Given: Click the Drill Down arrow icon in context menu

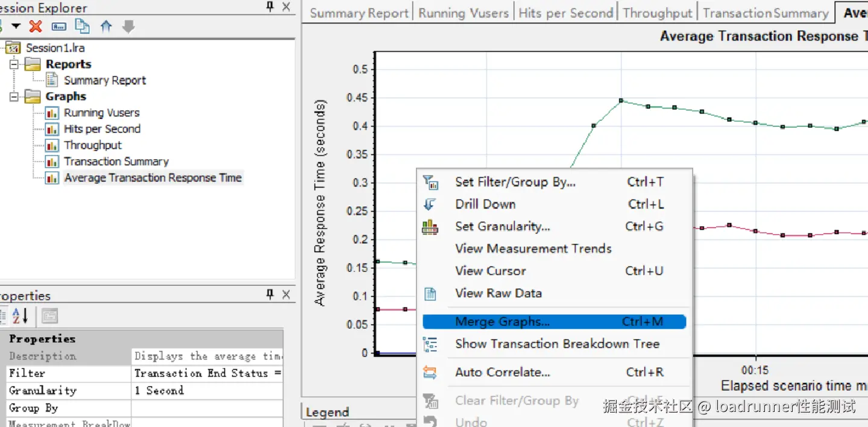Looking at the screenshot, I should [x=430, y=204].
